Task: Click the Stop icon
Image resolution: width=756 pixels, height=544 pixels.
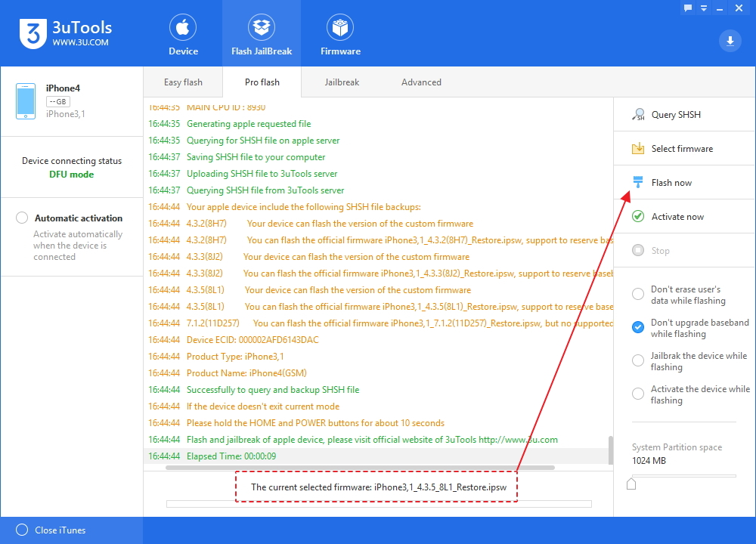Action: [x=638, y=250]
